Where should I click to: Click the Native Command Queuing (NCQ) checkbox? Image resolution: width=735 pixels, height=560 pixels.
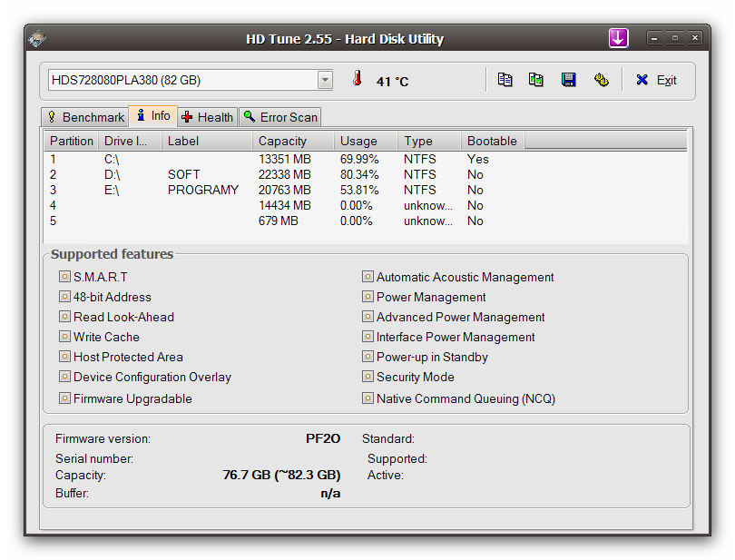[x=368, y=398]
